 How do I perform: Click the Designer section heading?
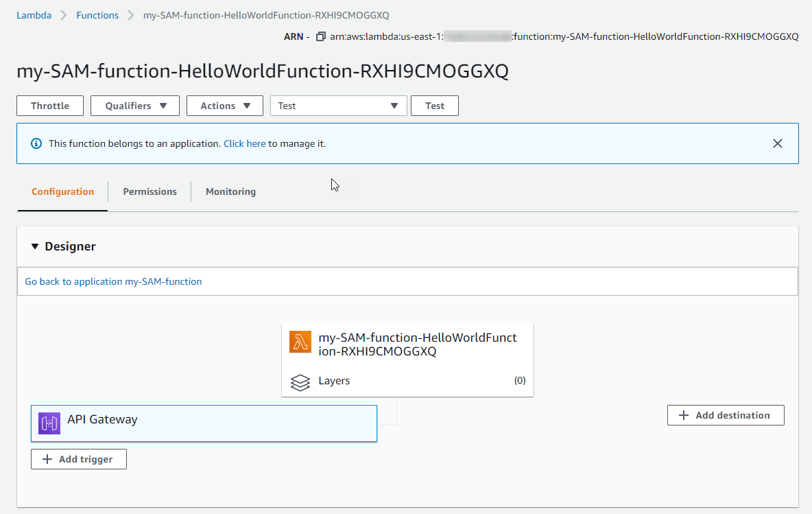point(71,246)
